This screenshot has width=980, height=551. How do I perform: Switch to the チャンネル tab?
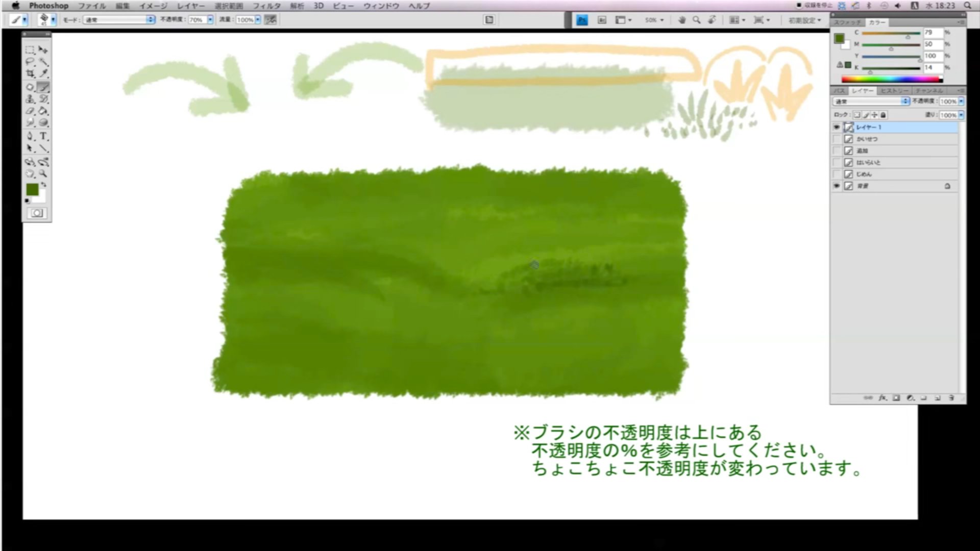coord(929,90)
